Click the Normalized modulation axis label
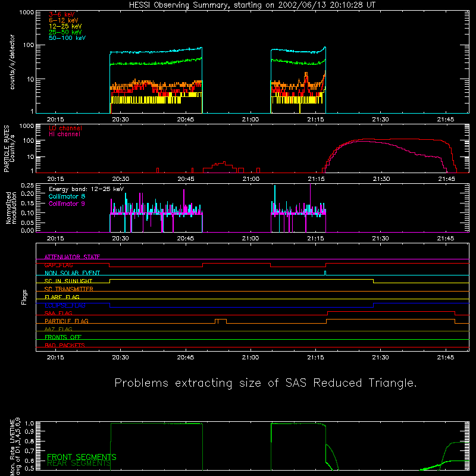The width and height of the screenshot is (476, 476). [x=11, y=208]
